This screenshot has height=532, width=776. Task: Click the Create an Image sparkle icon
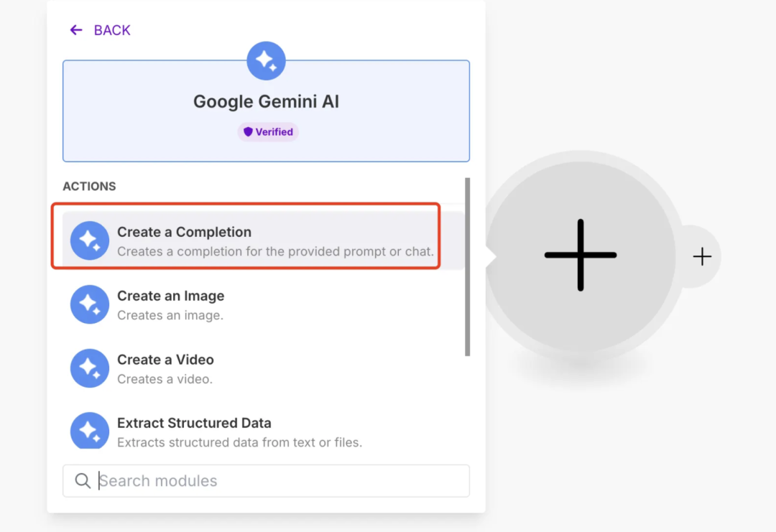[90, 304]
